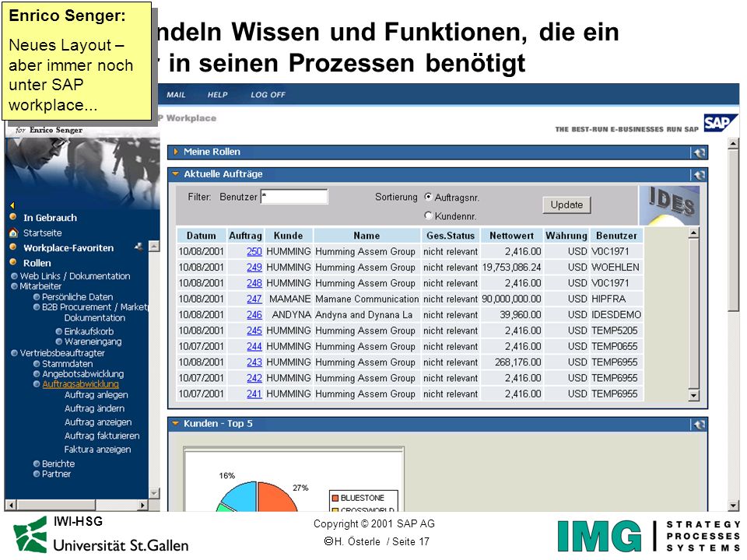Open Angebotsabwicklung tree item
Viewport: 747px width, 560px height.
pos(83,374)
